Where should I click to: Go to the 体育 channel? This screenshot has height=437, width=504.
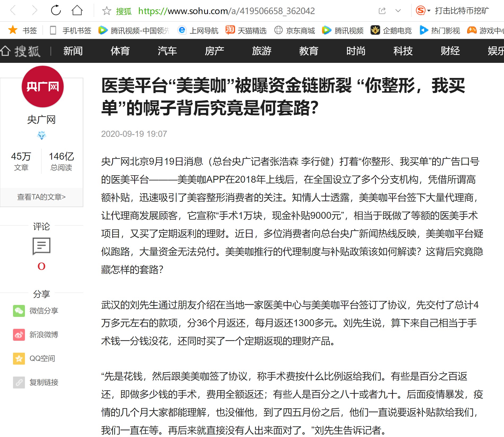point(120,51)
